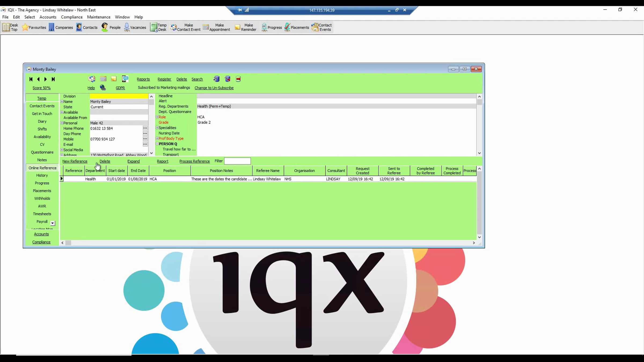Open the GDPR link
The width and height of the screenshot is (644, 362).
click(x=120, y=88)
